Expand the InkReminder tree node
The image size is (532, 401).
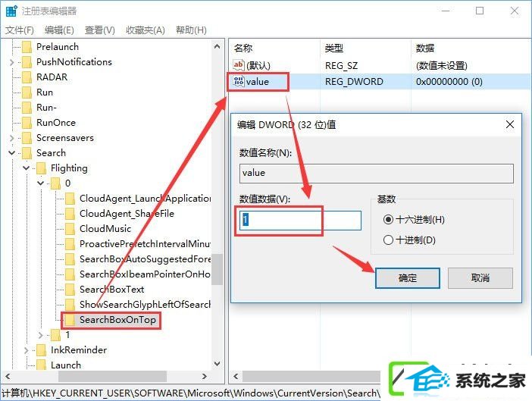[x=26, y=350]
